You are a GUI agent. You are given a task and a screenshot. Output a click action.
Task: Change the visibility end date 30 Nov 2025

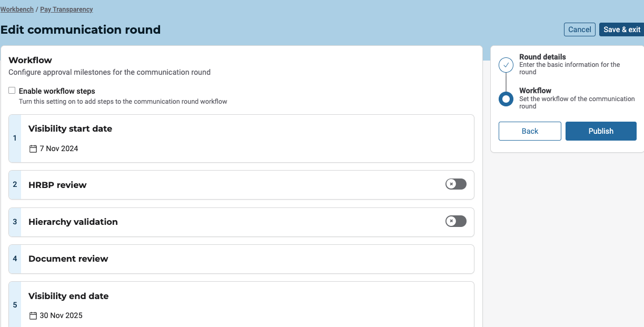tap(61, 316)
